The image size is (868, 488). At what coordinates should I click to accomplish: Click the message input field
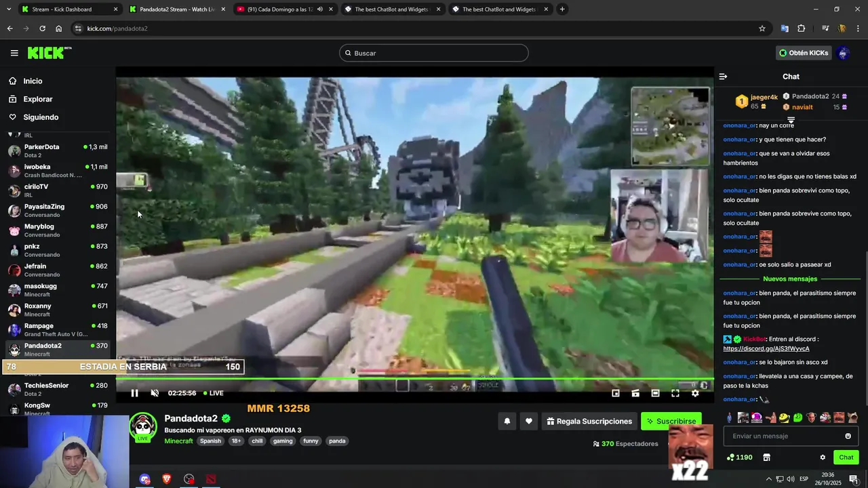(791, 436)
